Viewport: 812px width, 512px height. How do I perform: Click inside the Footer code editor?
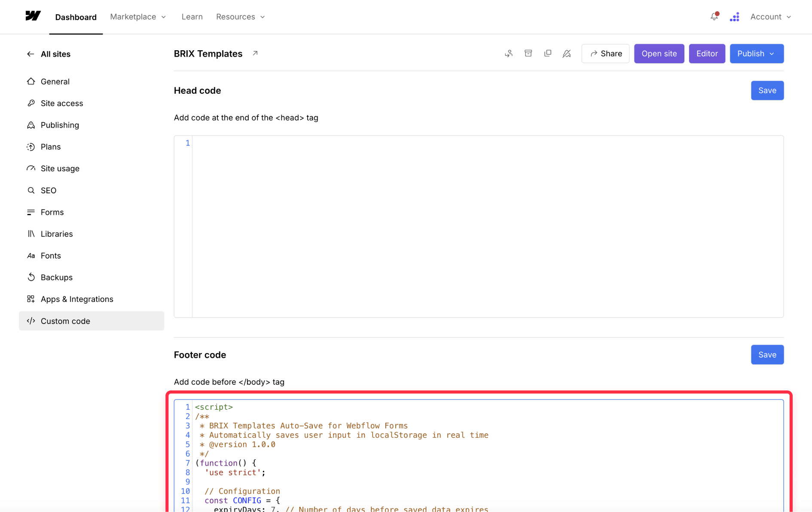[x=479, y=456]
